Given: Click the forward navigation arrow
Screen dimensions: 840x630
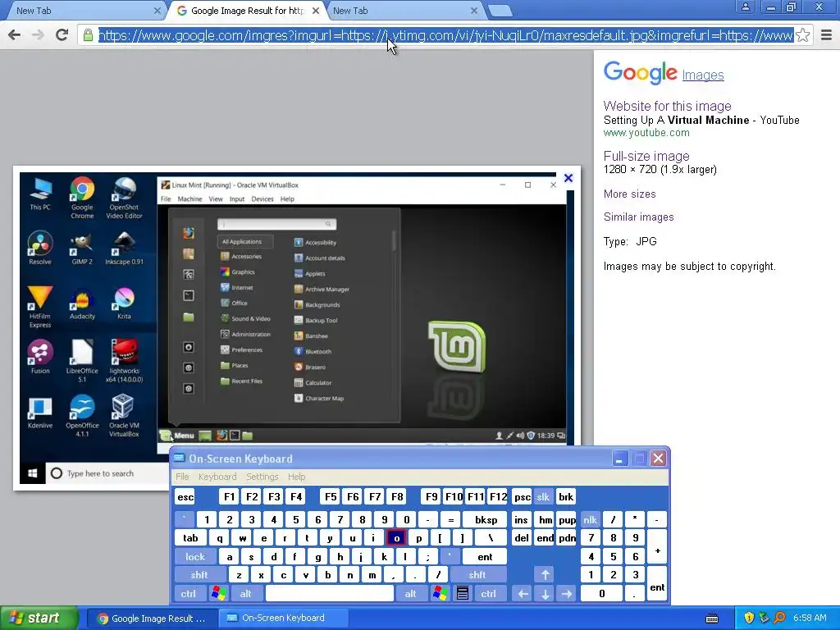Looking at the screenshot, I should click(38, 35).
